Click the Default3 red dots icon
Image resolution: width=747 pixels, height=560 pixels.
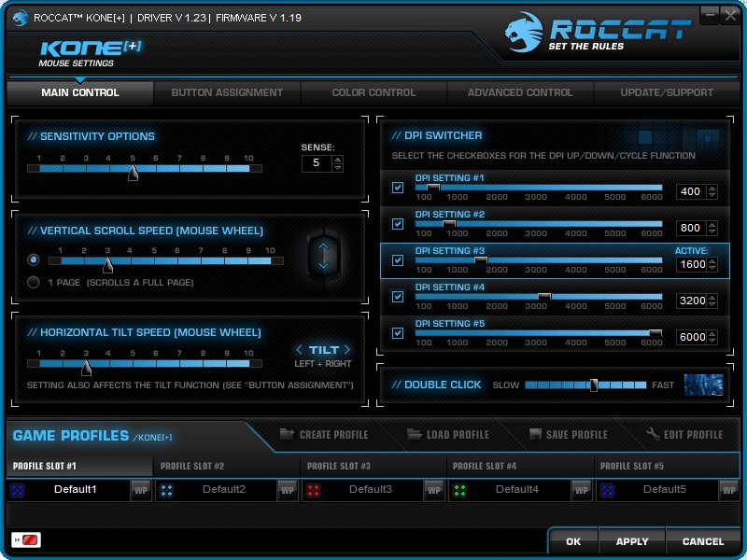(313, 490)
